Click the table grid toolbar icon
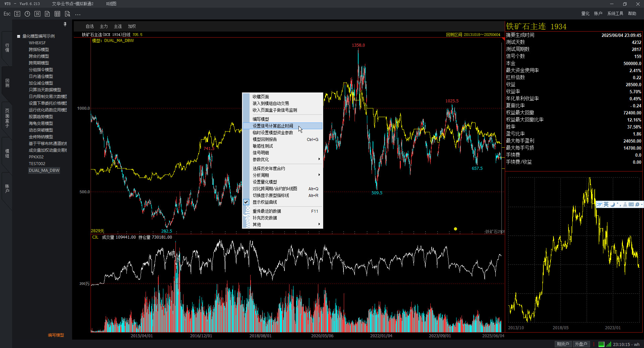The height and width of the screenshot is (348, 644). coord(57,14)
